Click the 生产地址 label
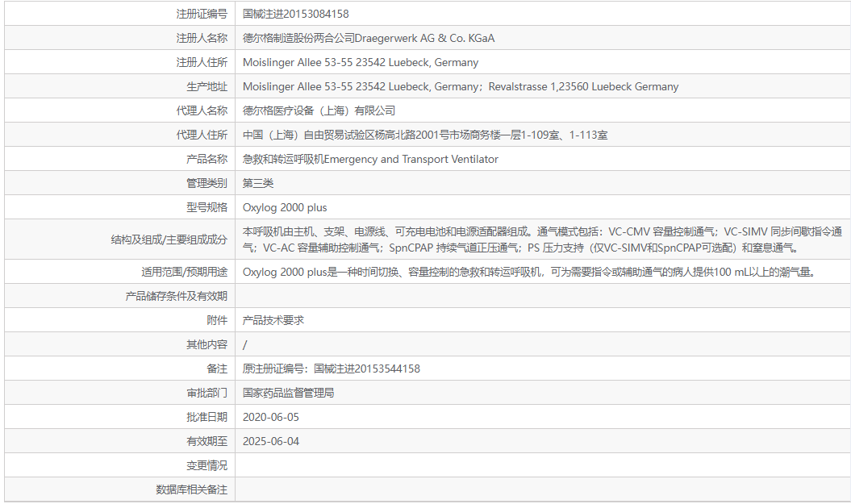Image resolution: width=851 pixels, height=504 pixels. coord(206,86)
